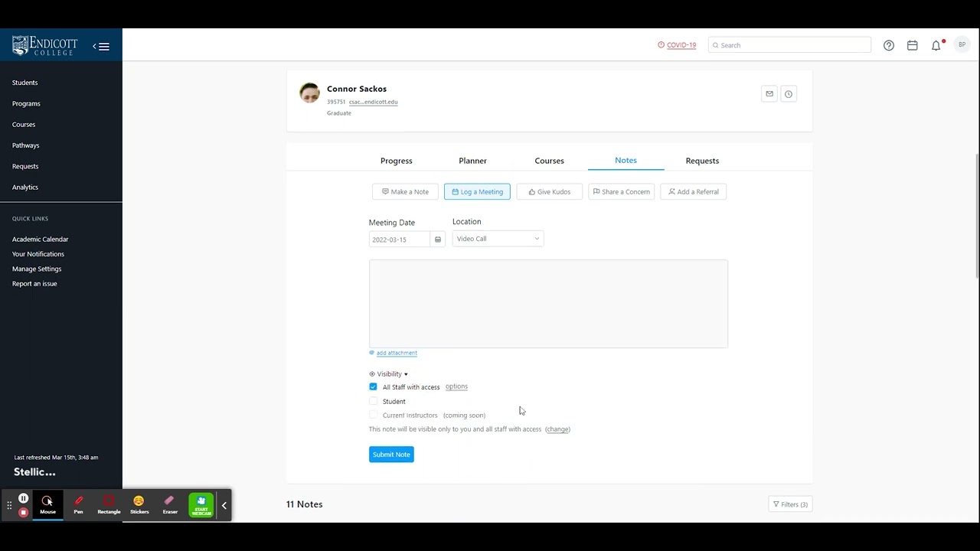
Task: Pause the screen recording
Action: coord(24,498)
